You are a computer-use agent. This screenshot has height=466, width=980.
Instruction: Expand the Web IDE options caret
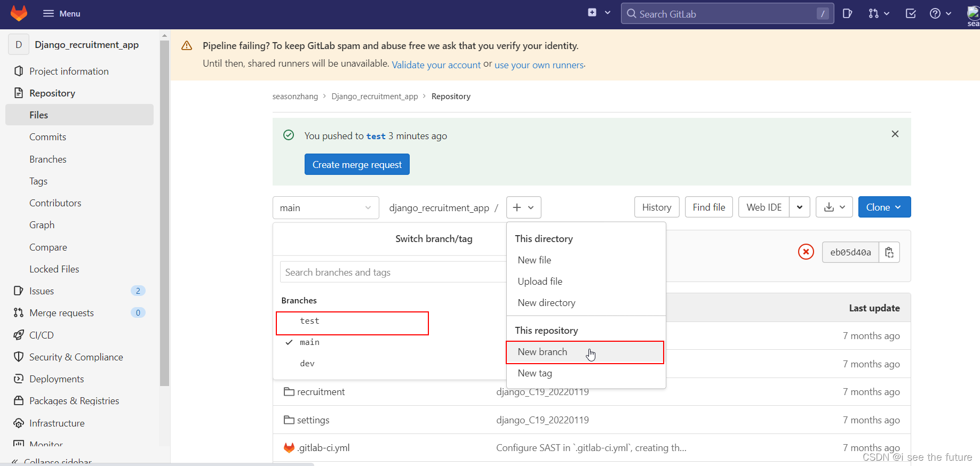tap(800, 207)
